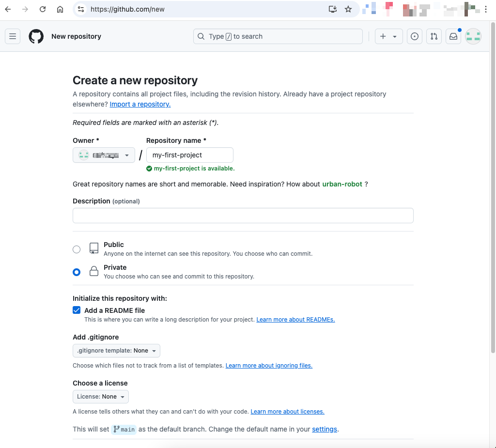The width and height of the screenshot is (496, 448).
Task: Click the page vertical scrollbar
Action: 493,186
